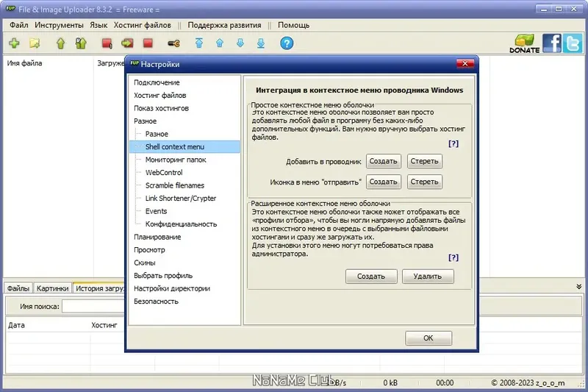
Task: Click the key icon in the toolbar
Action: 173,43
